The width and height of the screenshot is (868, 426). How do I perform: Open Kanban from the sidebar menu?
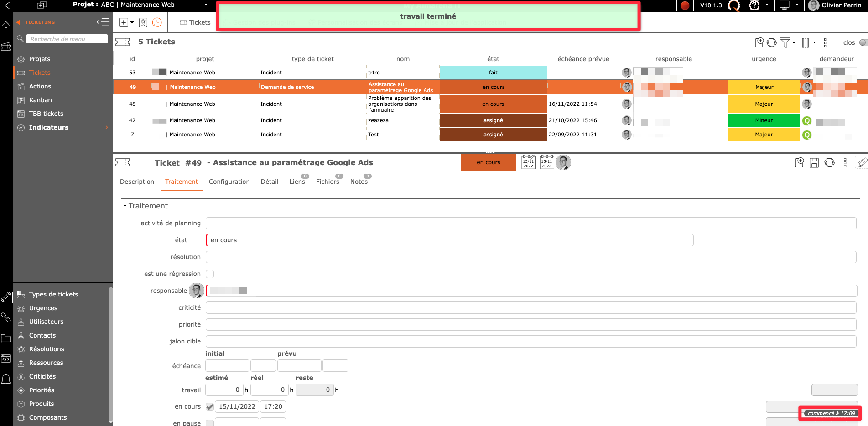pos(40,100)
